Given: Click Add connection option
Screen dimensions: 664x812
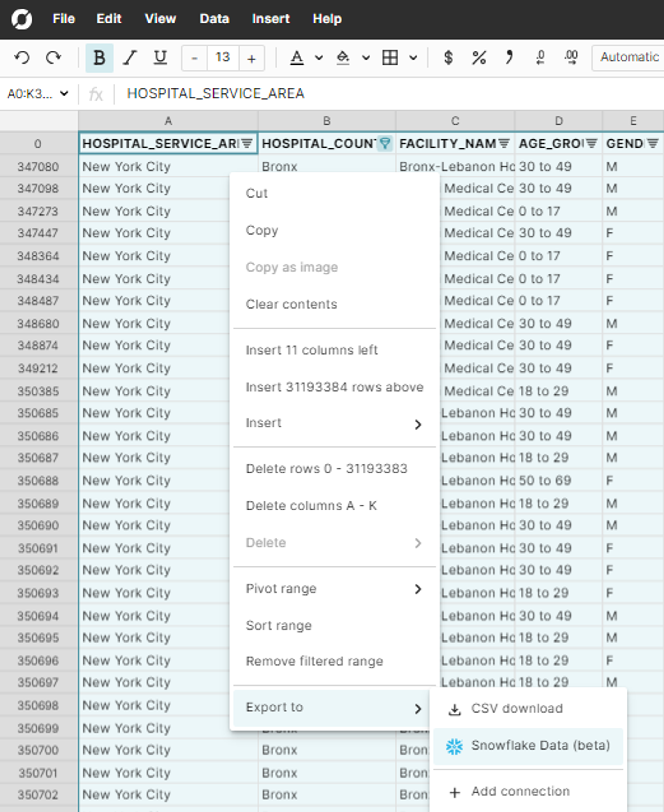Looking at the screenshot, I should 520,791.
